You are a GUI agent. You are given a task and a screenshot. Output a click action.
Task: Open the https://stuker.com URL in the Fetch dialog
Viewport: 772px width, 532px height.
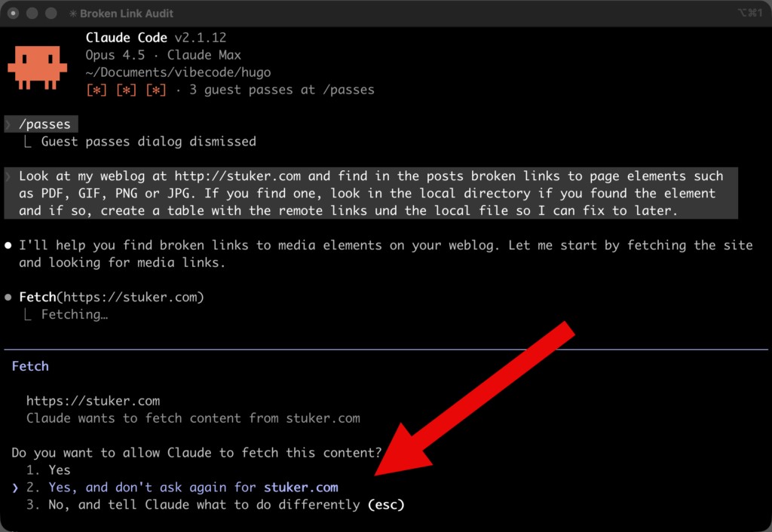click(x=93, y=401)
